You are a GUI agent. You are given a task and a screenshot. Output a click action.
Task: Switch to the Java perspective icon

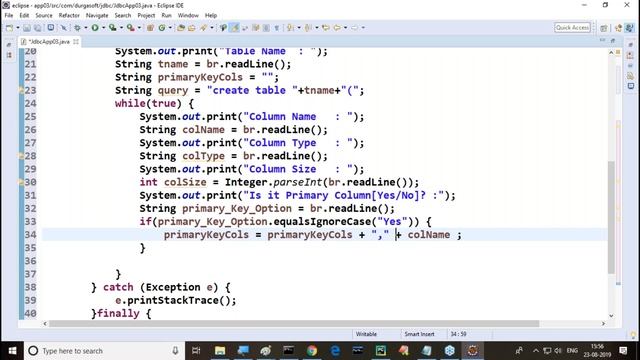tap(630, 28)
